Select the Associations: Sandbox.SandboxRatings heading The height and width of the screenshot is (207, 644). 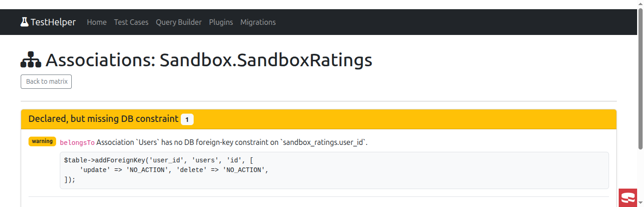coord(196,60)
